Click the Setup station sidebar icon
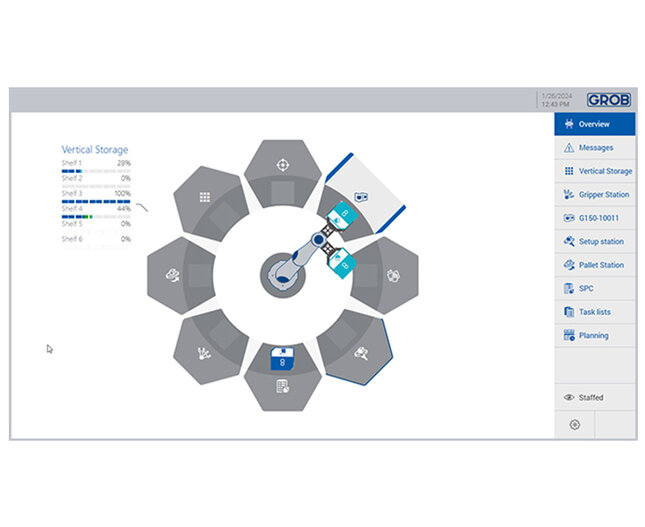 pos(569,241)
